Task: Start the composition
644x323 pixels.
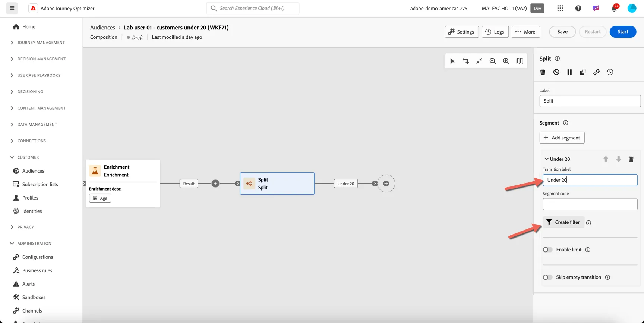Action: [623, 32]
